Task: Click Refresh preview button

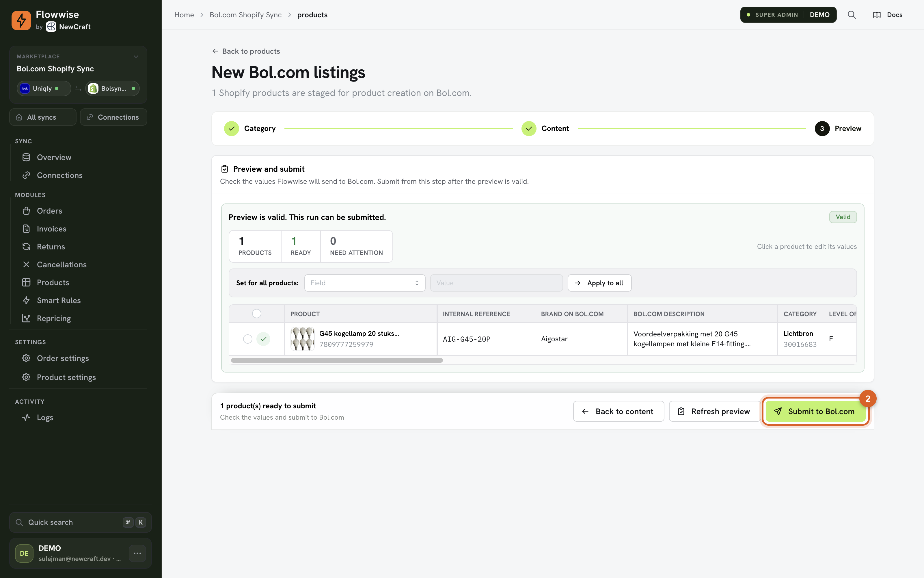Action: [714, 411]
